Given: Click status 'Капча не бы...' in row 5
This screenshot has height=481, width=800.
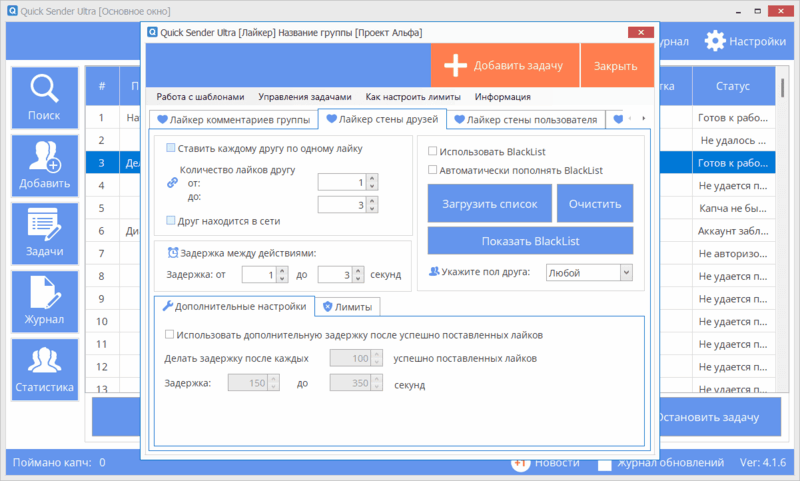Looking at the screenshot, I should point(733,208).
